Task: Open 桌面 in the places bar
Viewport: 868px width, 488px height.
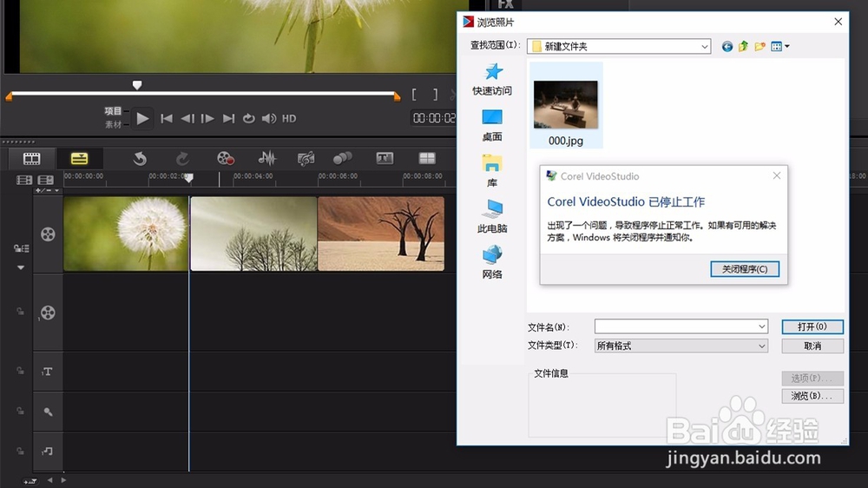Action: (x=491, y=125)
